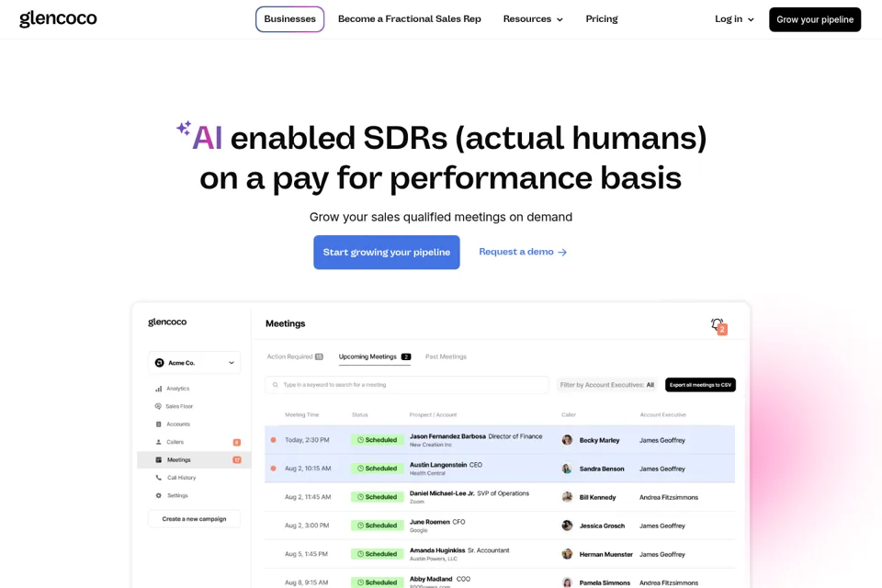Click Herman Muenster's avatar
The width and height of the screenshot is (882, 588).
[x=567, y=554]
